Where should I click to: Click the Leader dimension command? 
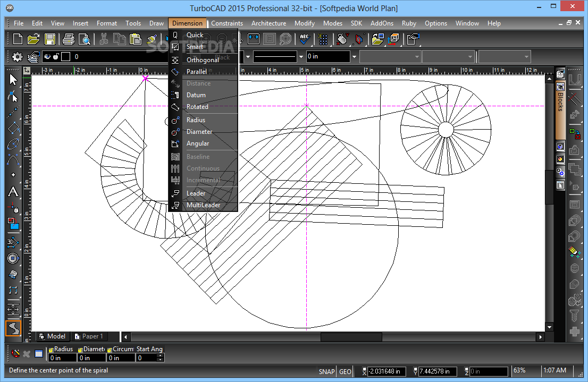click(x=195, y=193)
